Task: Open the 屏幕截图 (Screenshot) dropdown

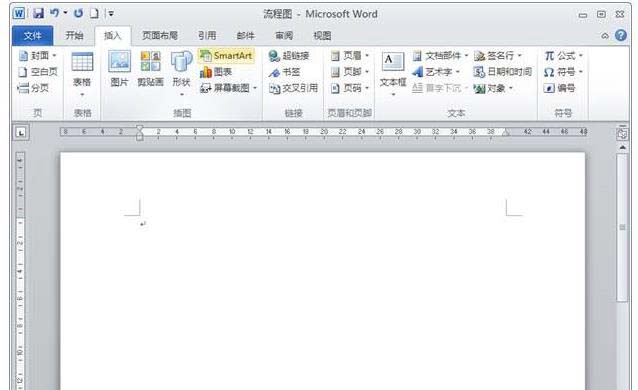Action: click(x=229, y=88)
